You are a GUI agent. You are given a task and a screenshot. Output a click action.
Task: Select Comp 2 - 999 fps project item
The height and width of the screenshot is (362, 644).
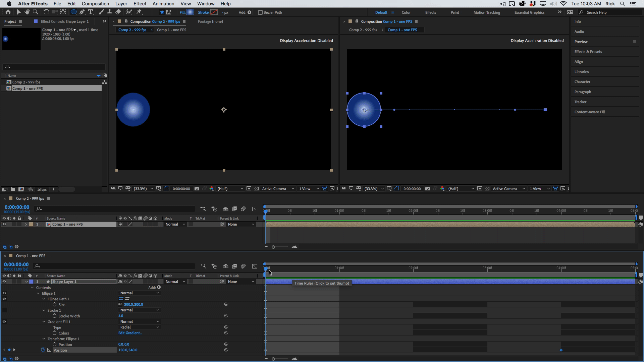(26, 82)
